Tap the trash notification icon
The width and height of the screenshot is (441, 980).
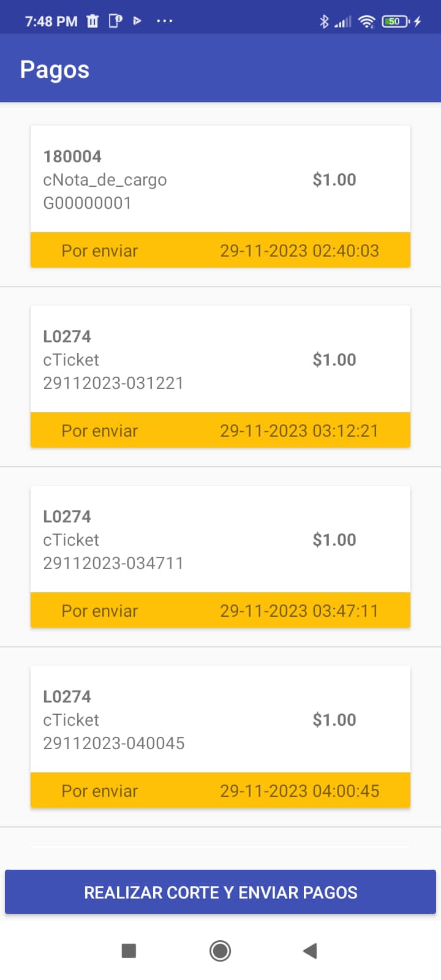(x=92, y=21)
